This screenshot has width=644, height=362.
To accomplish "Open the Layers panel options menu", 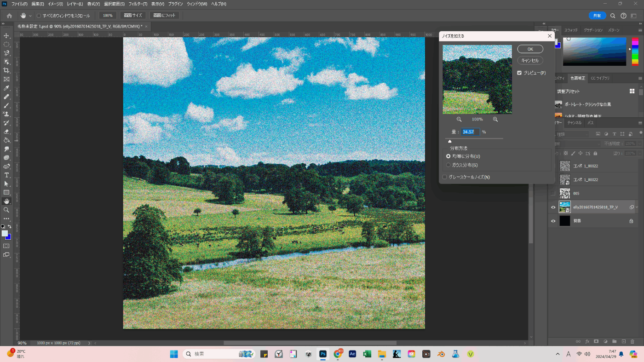I will 641,123.
